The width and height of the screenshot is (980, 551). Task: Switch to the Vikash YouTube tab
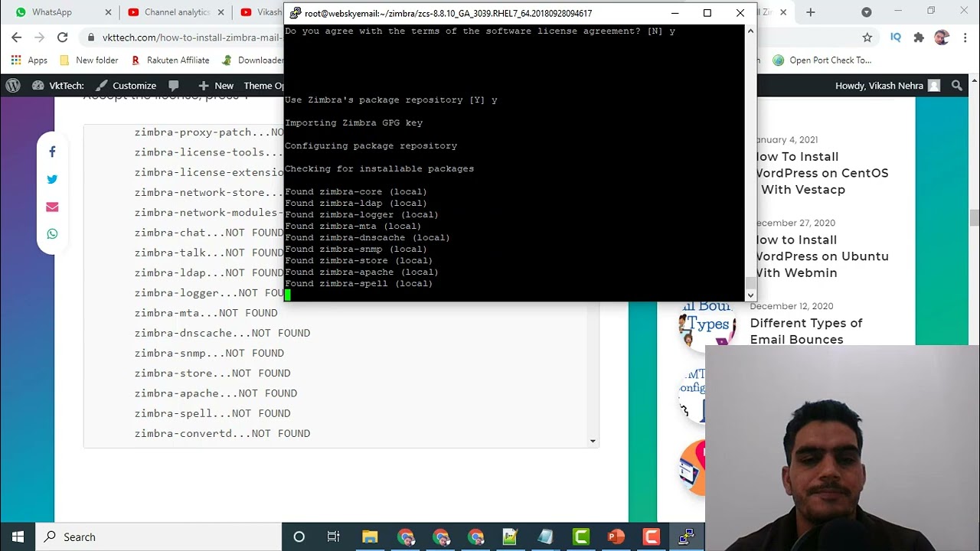[x=260, y=12]
